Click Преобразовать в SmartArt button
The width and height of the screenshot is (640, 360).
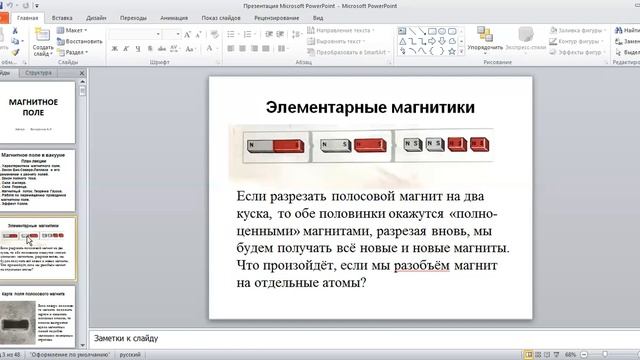coord(349,52)
